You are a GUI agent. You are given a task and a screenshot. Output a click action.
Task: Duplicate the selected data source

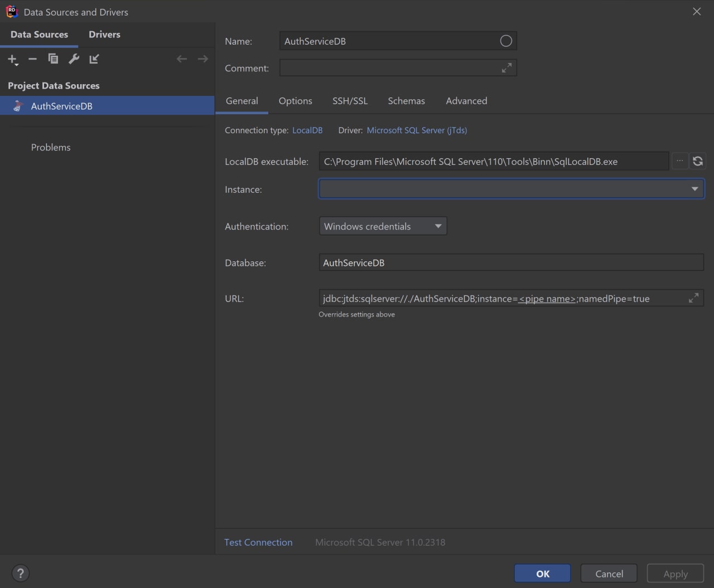[x=53, y=59]
